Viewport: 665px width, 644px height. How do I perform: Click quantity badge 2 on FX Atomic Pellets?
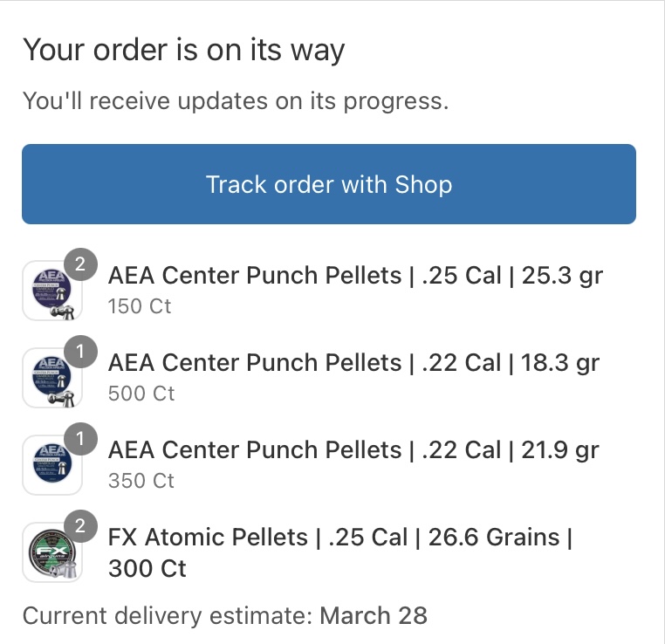tap(80, 526)
